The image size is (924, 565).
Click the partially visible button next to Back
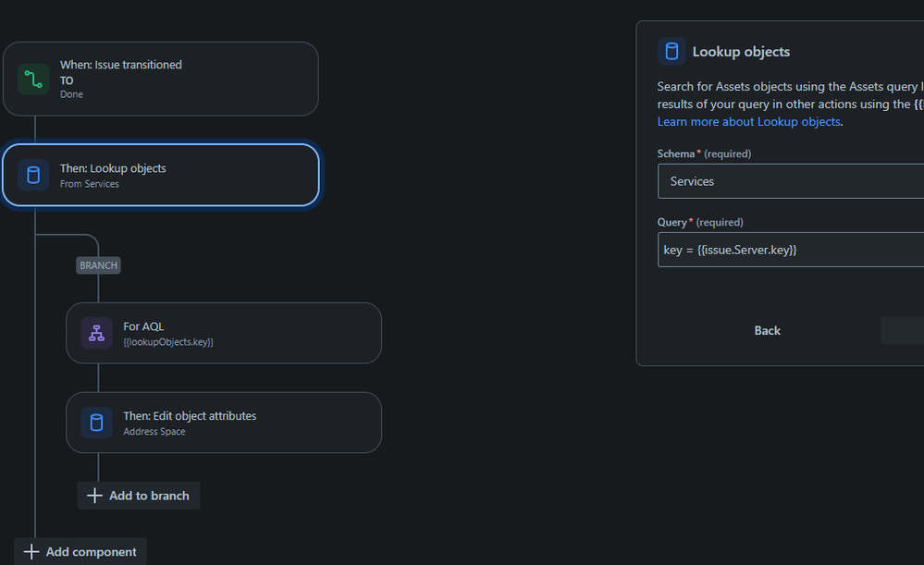[902, 330]
